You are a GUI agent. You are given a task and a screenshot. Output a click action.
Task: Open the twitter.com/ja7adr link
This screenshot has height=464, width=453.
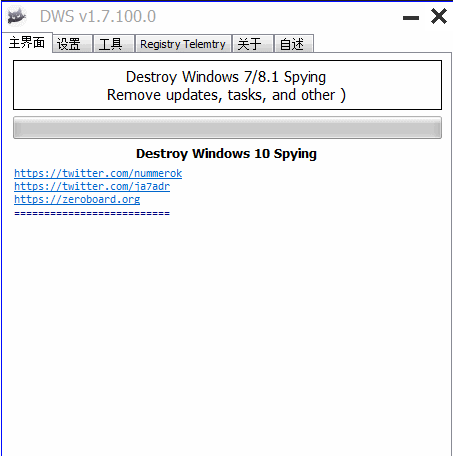[x=92, y=186]
